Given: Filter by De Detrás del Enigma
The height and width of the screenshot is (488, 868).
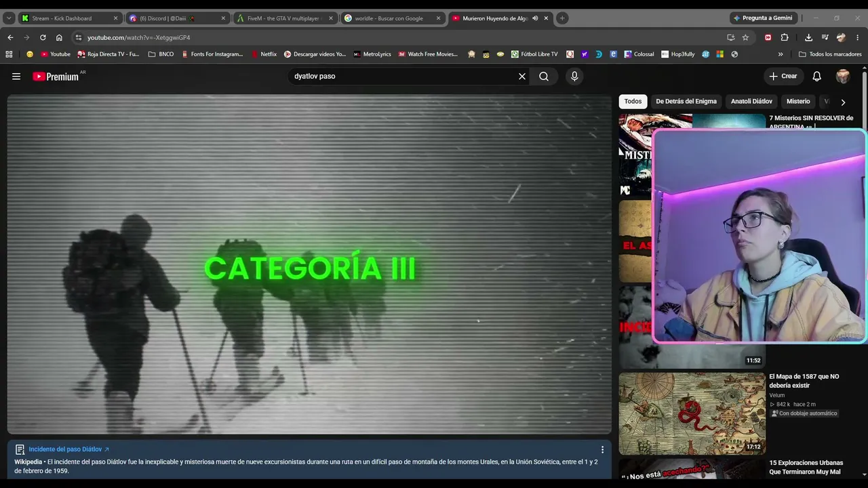Looking at the screenshot, I should (686, 102).
